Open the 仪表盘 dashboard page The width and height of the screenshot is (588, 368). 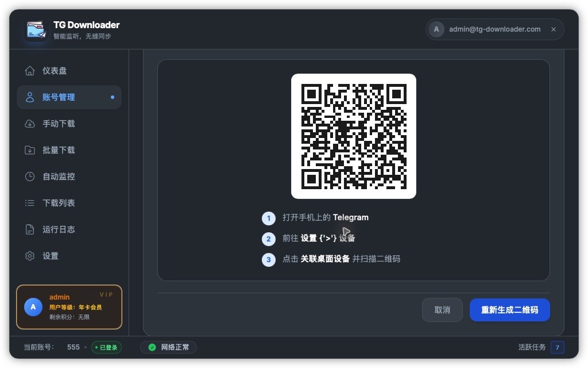pos(69,71)
